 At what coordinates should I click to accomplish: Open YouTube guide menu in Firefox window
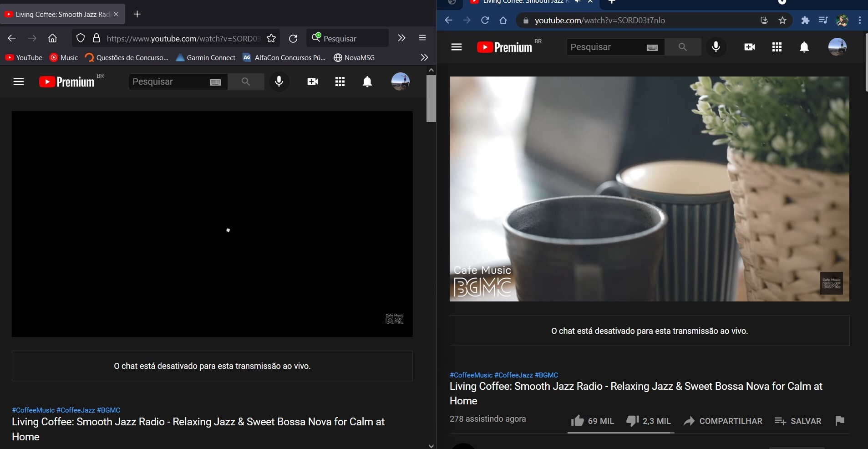[19, 82]
